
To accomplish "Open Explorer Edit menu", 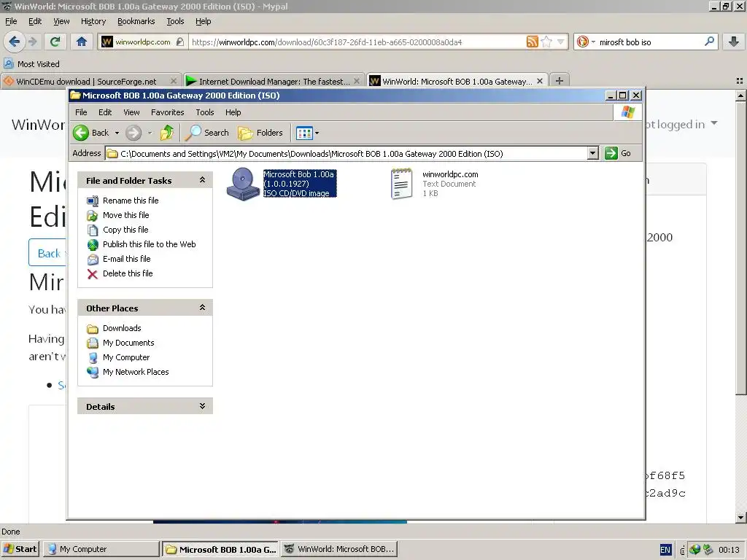I will pyautogui.click(x=105, y=112).
